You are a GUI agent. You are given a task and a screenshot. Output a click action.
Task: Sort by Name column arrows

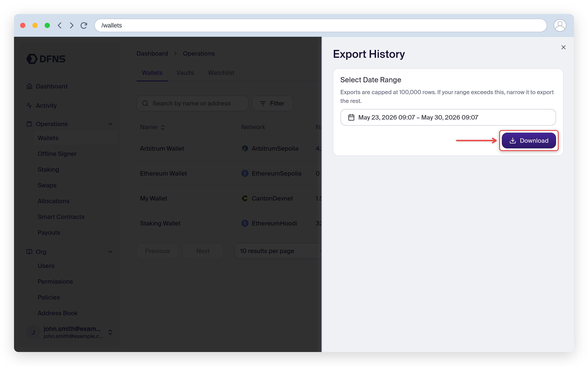[x=163, y=127]
